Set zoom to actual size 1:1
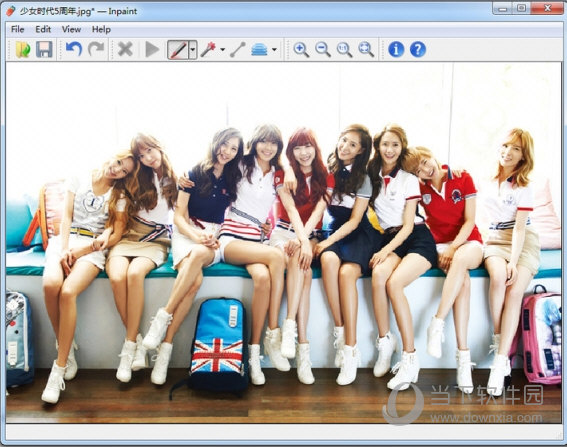The image size is (567, 447). pyautogui.click(x=344, y=49)
